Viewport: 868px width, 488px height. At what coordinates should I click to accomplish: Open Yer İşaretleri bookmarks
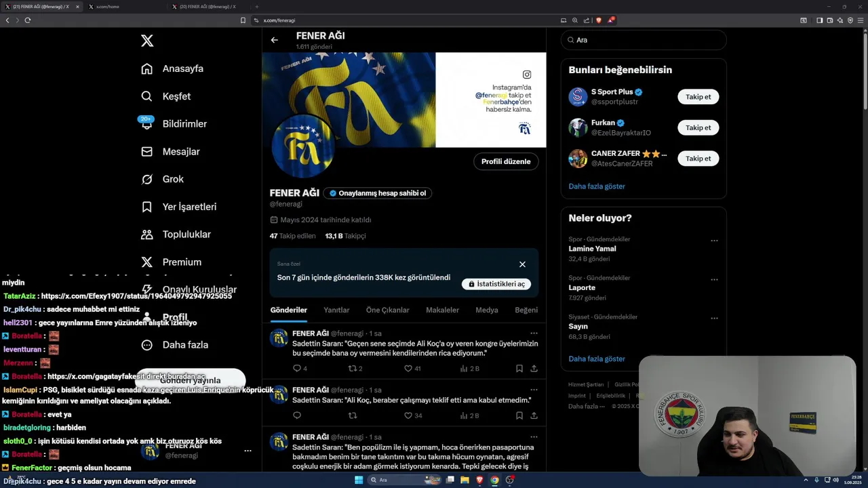(178, 207)
